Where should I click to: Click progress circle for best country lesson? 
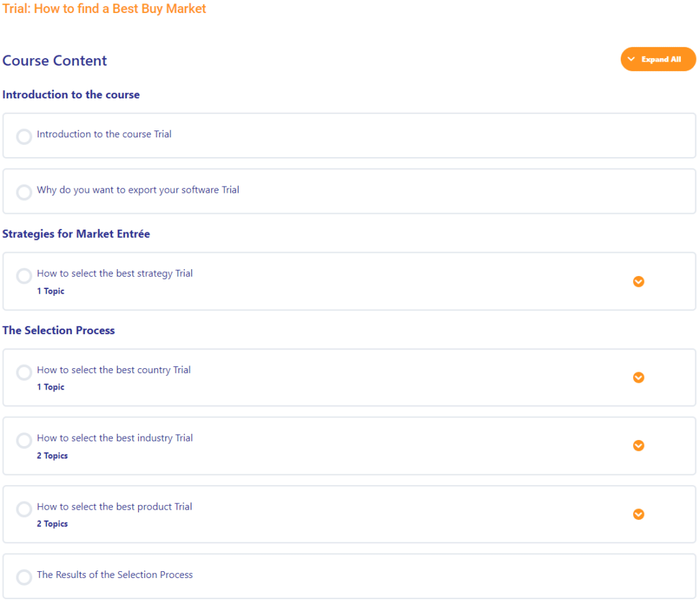(24, 372)
